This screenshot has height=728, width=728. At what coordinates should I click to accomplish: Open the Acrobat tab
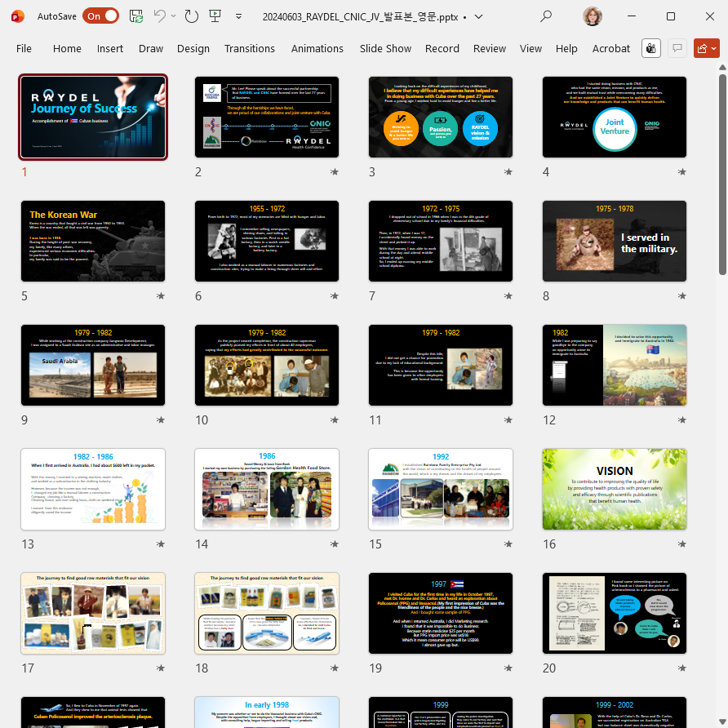(x=611, y=48)
